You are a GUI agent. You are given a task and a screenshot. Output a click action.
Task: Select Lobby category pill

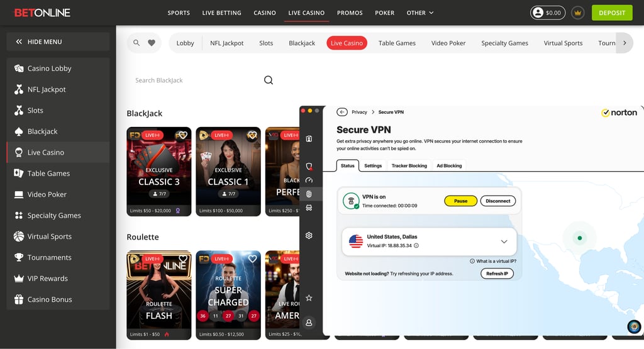(x=186, y=43)
